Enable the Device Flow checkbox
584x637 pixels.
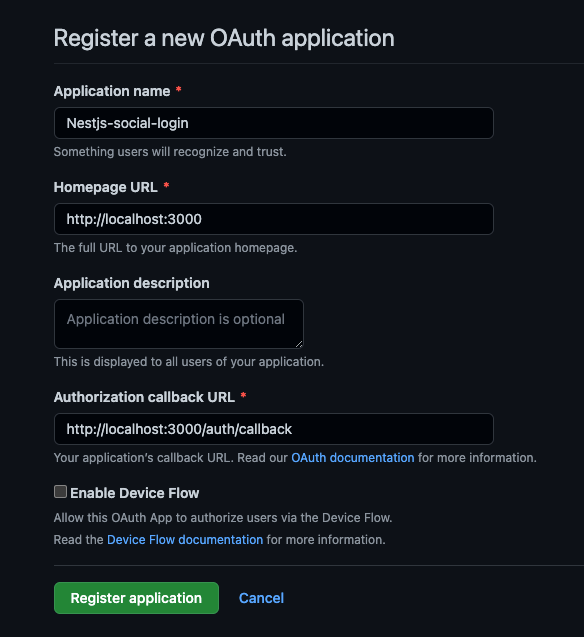[61, 492]
